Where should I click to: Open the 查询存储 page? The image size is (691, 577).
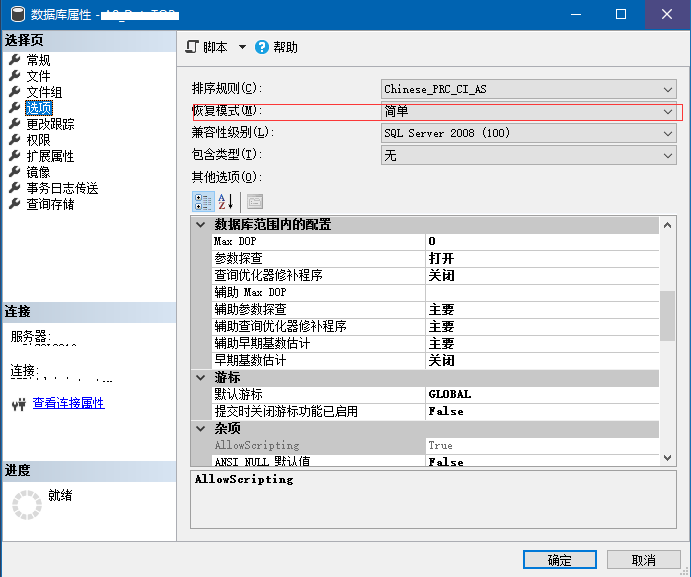[x=50, y=204]
